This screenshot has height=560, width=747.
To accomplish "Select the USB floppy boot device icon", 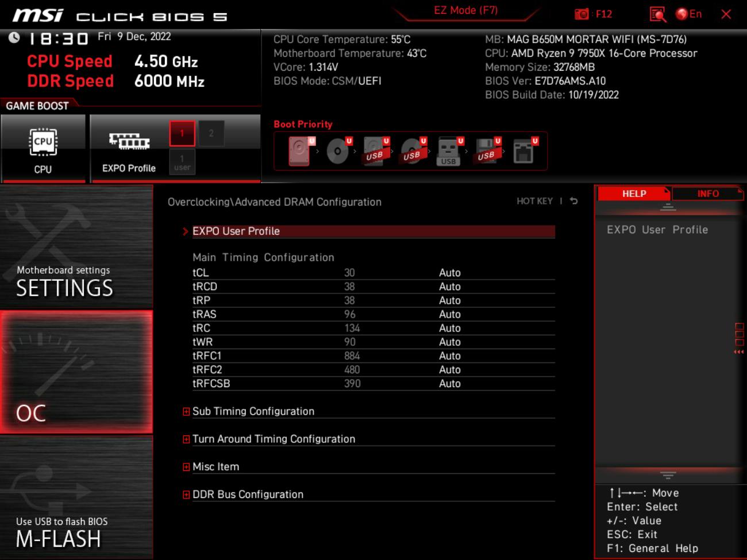I will pyautogui.click(x=487, y=151).
